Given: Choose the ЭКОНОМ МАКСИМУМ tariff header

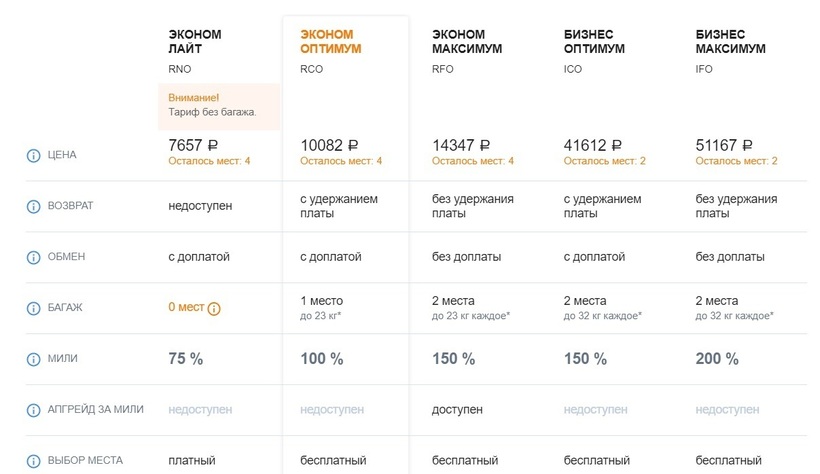Looking at the screenshot, I should pos(467,41).
